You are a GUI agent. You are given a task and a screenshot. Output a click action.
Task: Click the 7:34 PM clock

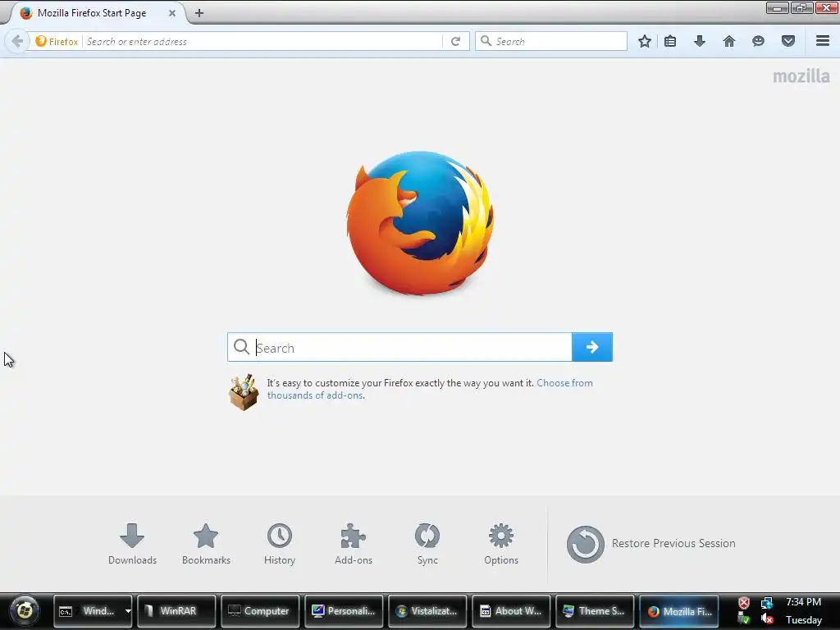tap(804, 602)
